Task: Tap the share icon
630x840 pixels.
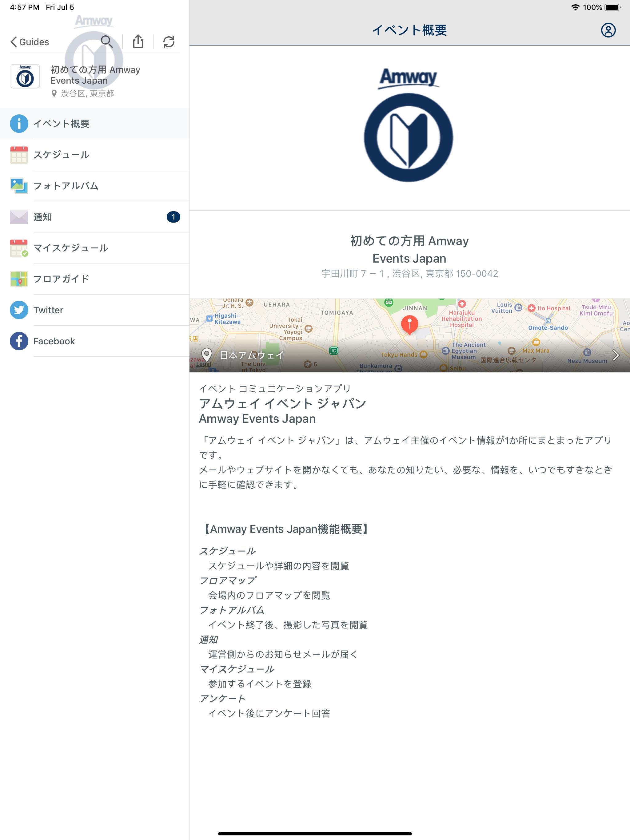Action: tap(138, 42)
